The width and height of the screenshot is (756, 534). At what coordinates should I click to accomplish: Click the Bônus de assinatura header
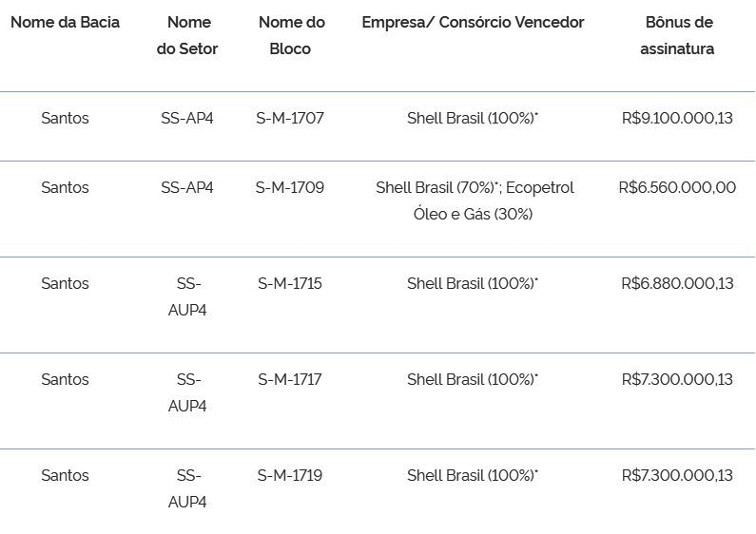point(677,35)
